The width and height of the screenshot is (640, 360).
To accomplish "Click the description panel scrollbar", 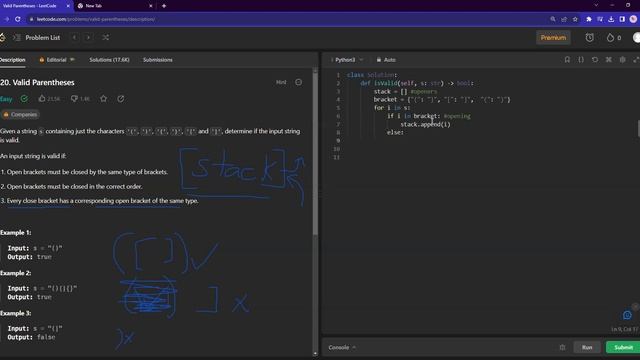I will (315, 153).
